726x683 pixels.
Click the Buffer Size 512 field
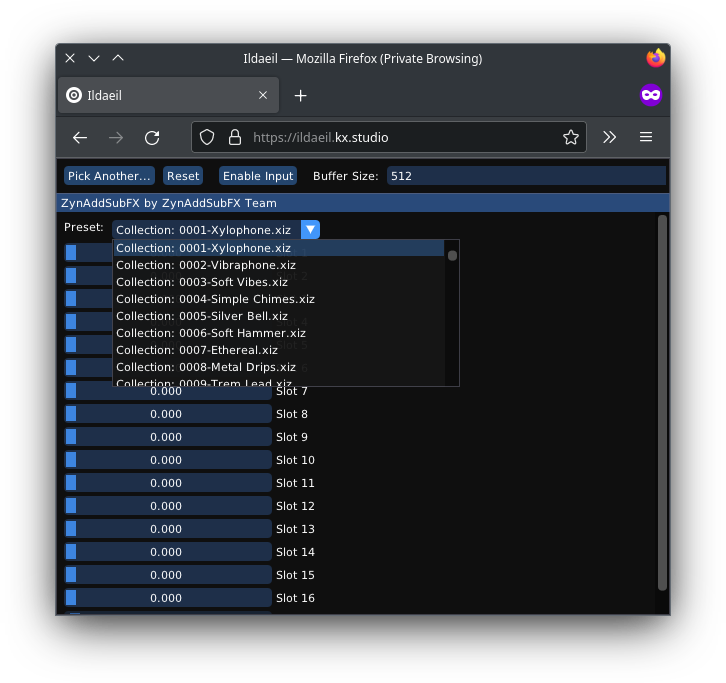point(526,176)
